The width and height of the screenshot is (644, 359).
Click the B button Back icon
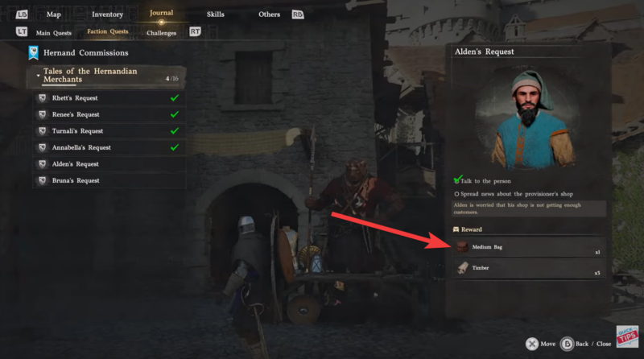point(567,344)
